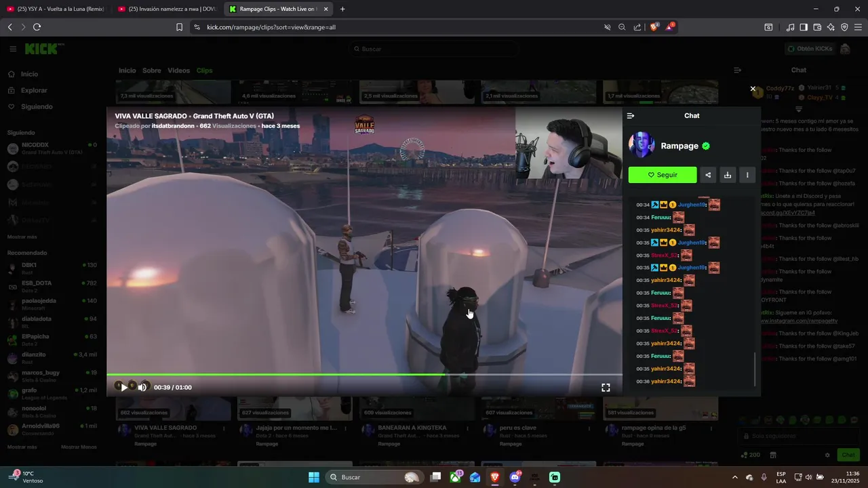Select the Clips tab

204,70
